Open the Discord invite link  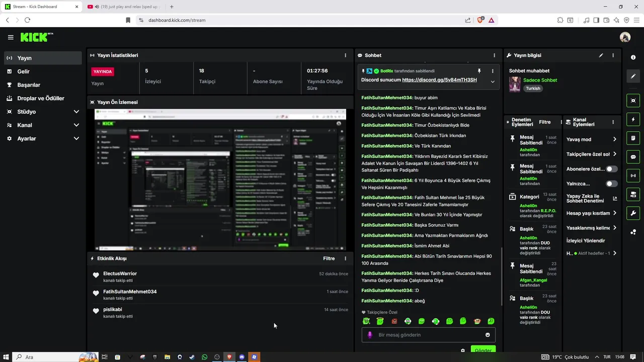point(439,80)
